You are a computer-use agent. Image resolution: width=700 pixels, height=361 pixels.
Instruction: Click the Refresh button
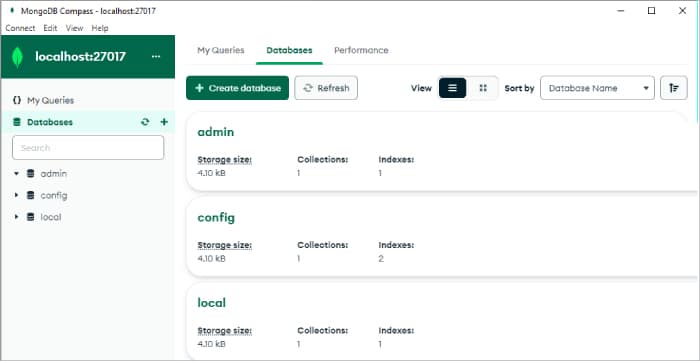click(x=326, y=88)
